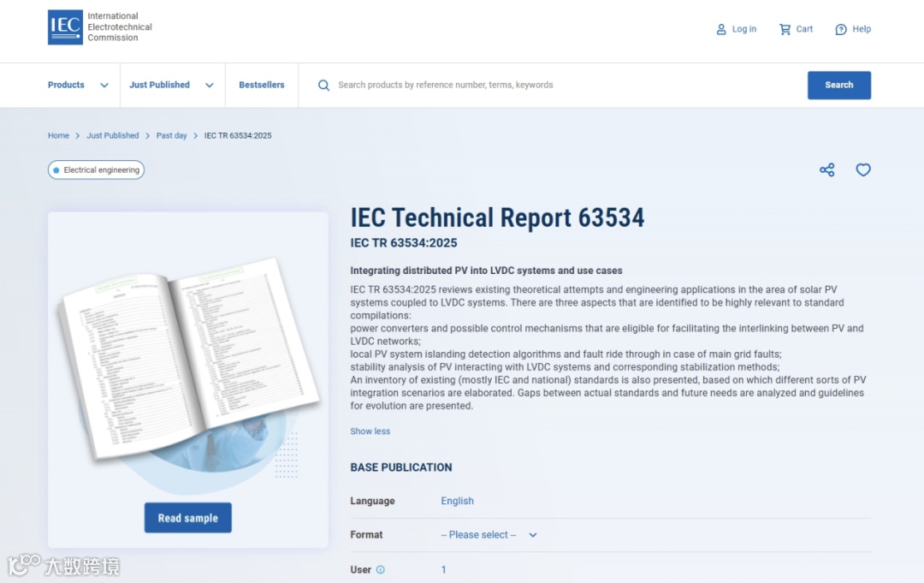Click the IEC Technical Report 63534 heading
Screen dimensions: 924x583
497,217
